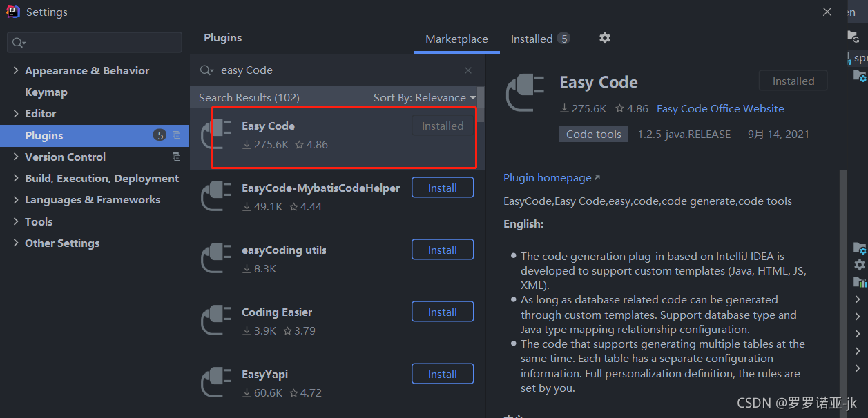Click the IntelliJ logo in title bar
This screenshot has height=418, width=868.
coord(12,12)
